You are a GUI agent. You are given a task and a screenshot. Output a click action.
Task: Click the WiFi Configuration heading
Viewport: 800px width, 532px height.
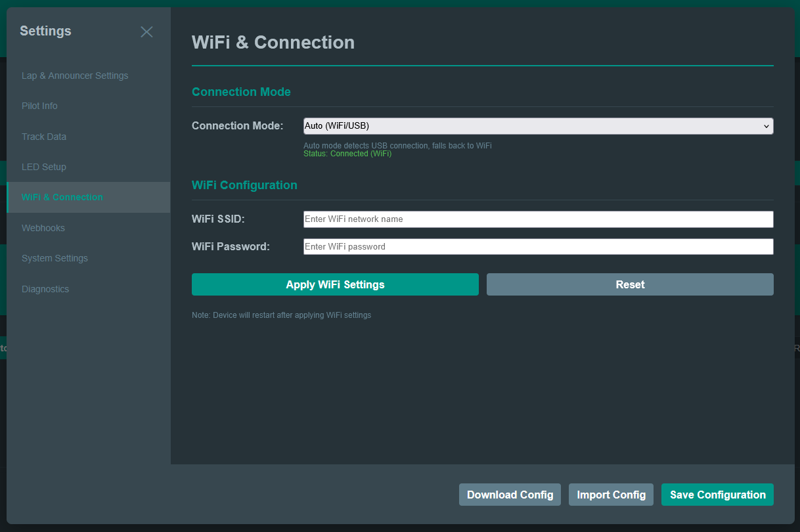click(x=244, y=185)
